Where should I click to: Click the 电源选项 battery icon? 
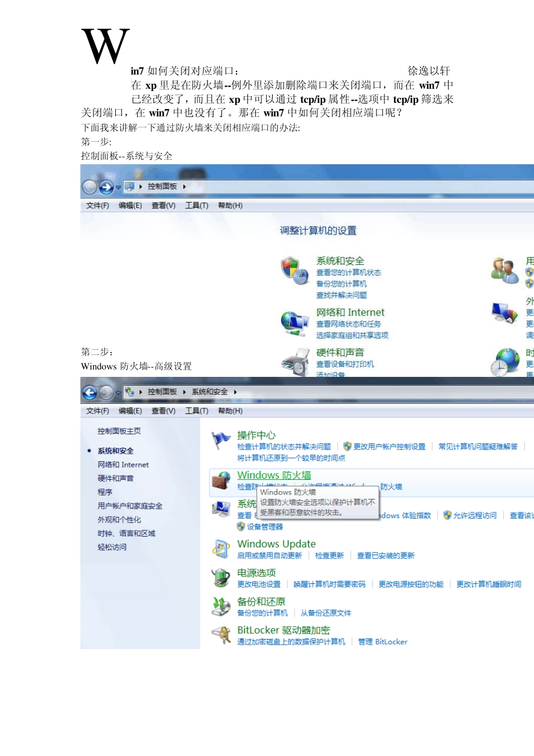click(x=221, y=578)
